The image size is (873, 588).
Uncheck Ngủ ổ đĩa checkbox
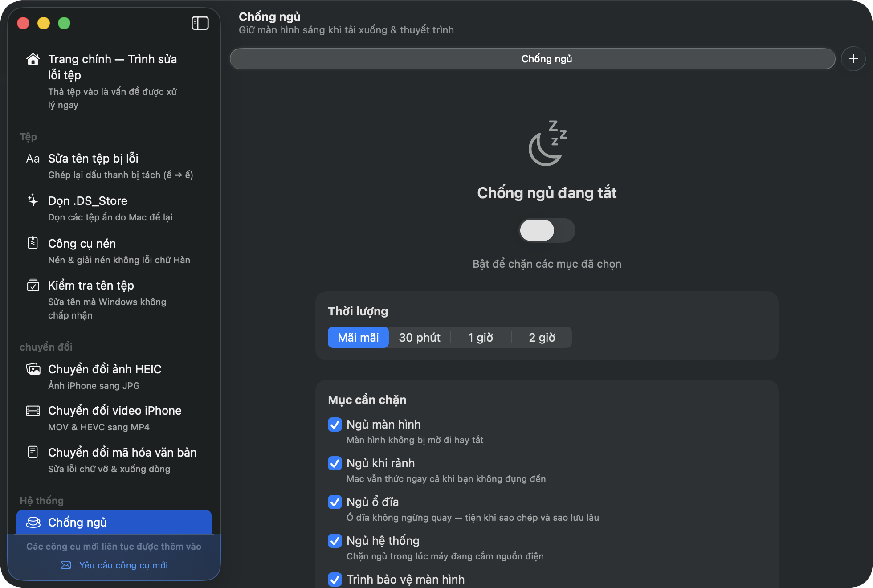coord(335,502)
